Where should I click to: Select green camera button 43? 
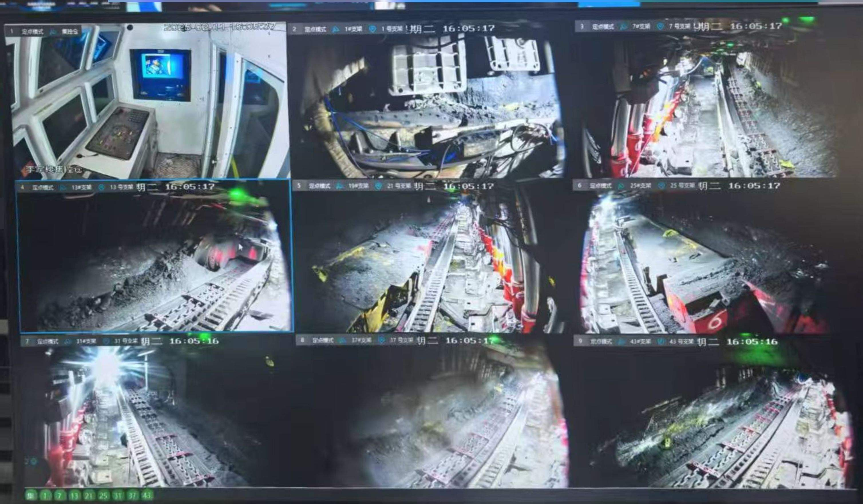tap(147, 495)
